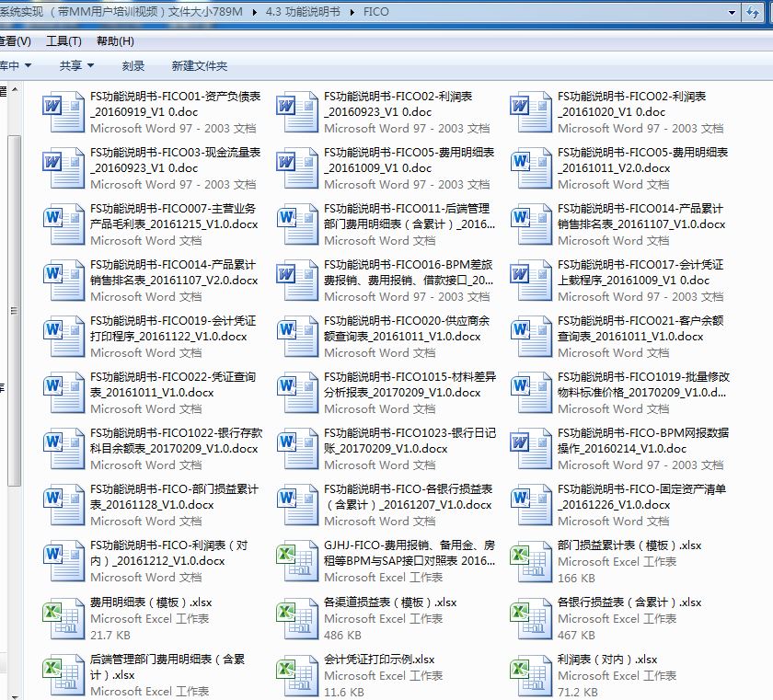
Task: Select file name FICO-各银行损益表（含累计）_20161207_V1.0.docx
Action: point(409,497)
